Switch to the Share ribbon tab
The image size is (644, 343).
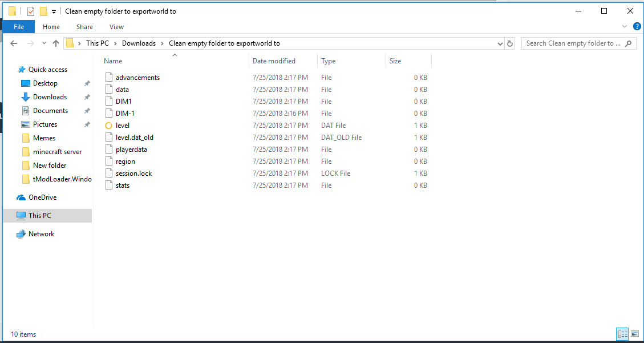pyautogui.click(x=84, y=27)
